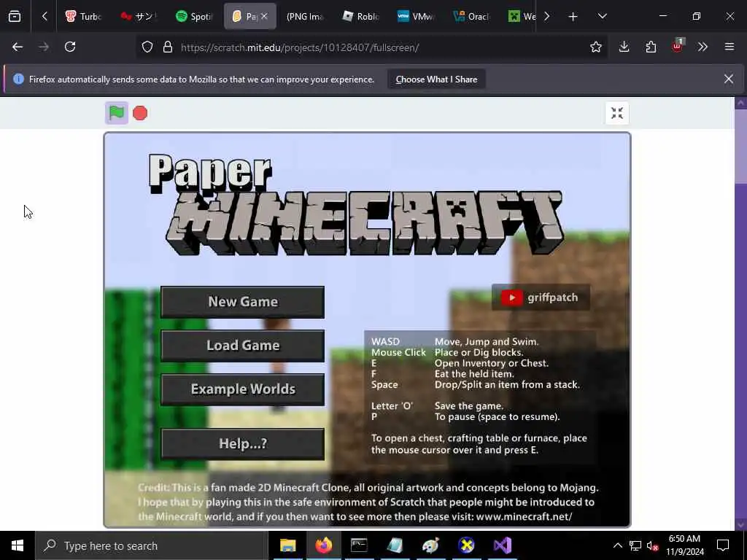Open the tracking protection shield icon

coord(147,47)
